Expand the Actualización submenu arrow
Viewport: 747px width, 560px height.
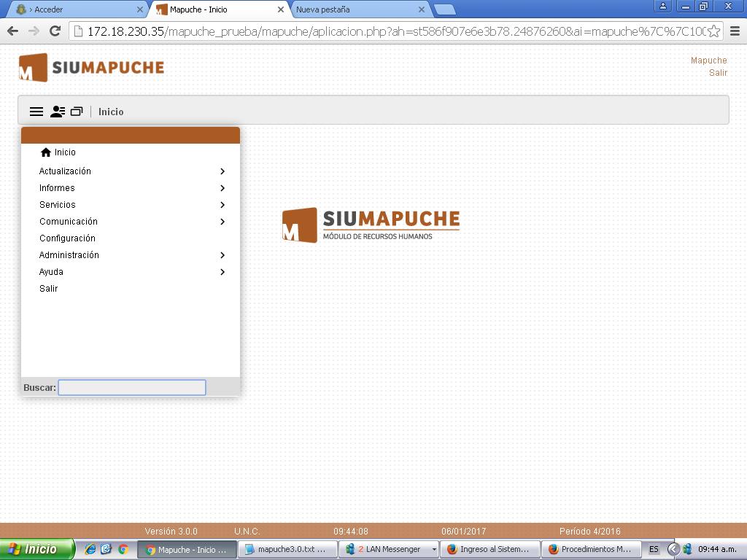point(222,171)
